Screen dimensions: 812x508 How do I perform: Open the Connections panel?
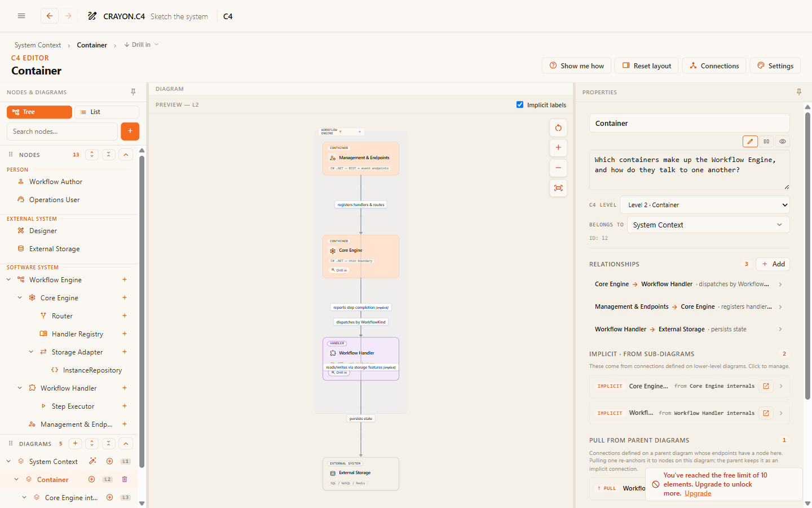click(x=714, y=65)
